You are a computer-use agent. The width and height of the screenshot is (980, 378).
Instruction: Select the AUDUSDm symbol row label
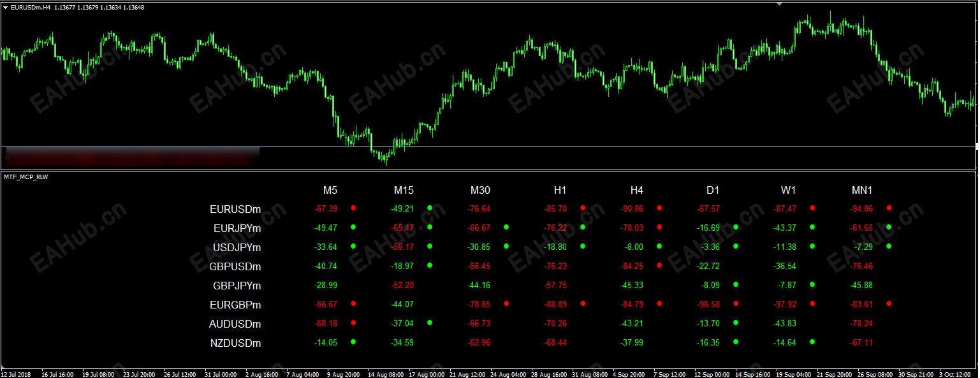pos(235,324)
